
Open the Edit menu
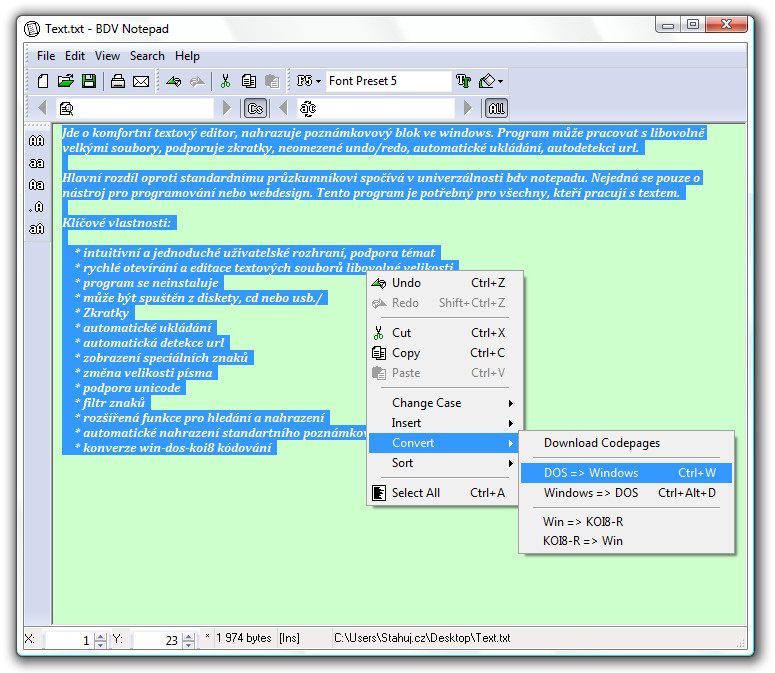(x=75, y=56)
